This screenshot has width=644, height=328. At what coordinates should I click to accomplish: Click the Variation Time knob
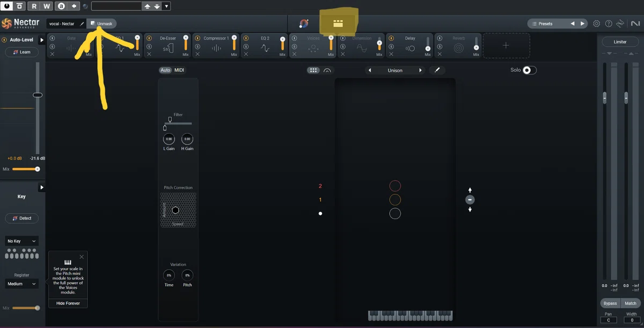click(169, 275)
